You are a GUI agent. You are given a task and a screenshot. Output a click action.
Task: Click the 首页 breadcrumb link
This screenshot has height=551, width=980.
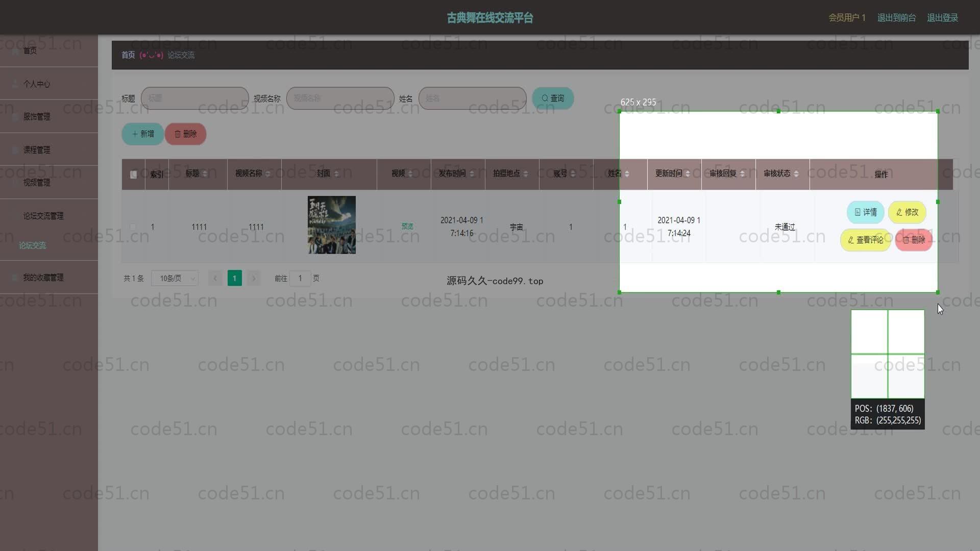(128, 55)
